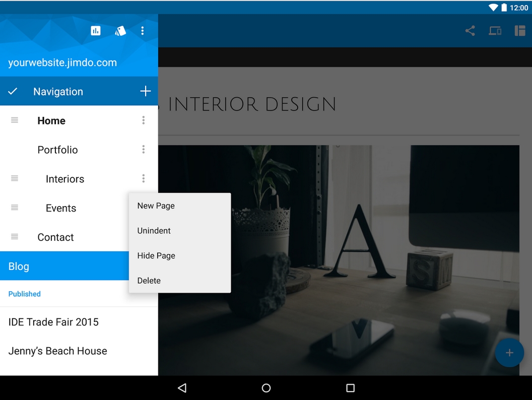532x400 pixels.
Task: Tap the desk photo on the page
Action: [x=339, y=260]
